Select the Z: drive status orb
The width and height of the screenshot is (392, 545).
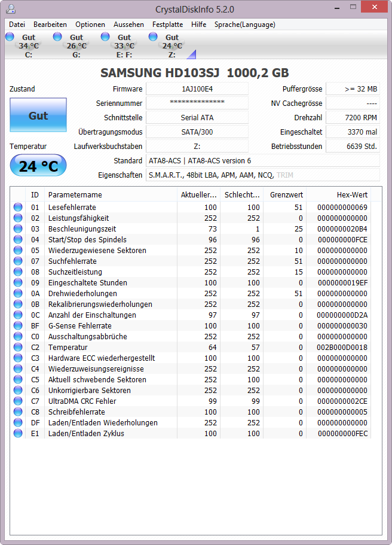pyautogui.click(x=153, y=36)
